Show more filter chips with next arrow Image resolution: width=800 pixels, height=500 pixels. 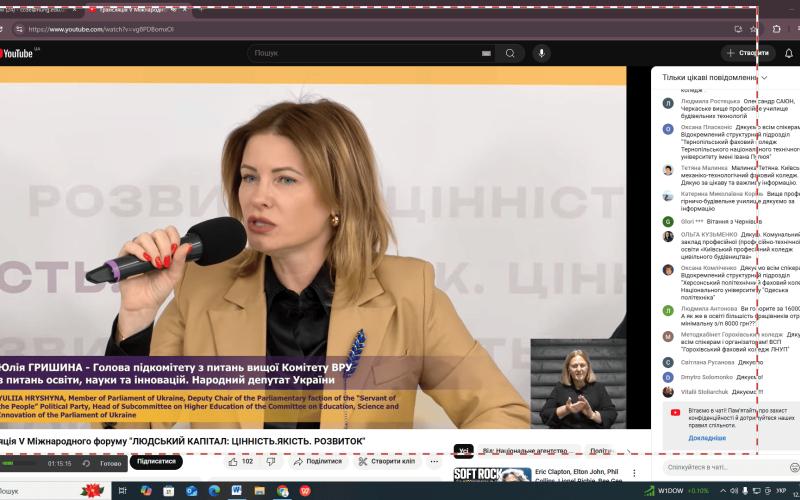pos(629,451)
